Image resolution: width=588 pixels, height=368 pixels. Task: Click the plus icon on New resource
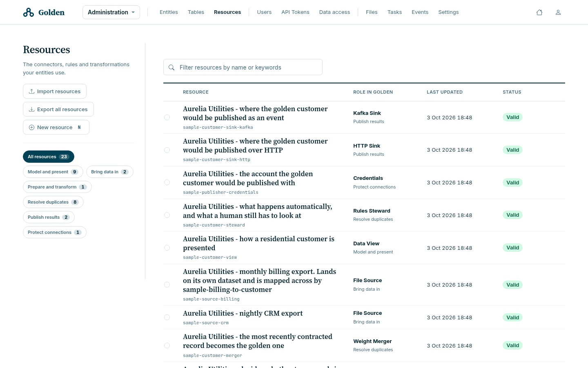pos(31,127)
